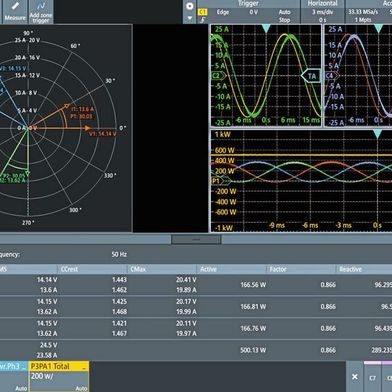Image resolution: width=392 pixels, height=392 pixels.
Task: Click the 200 W/ scale value
Action: coord(42,376)
